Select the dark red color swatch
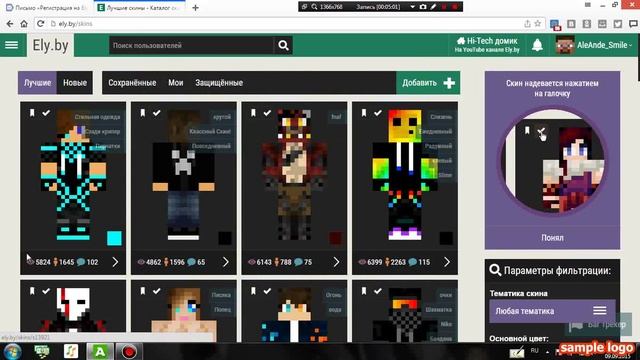Image resolution: width=640 pixels, height=360 pixels. click(336, 238)
